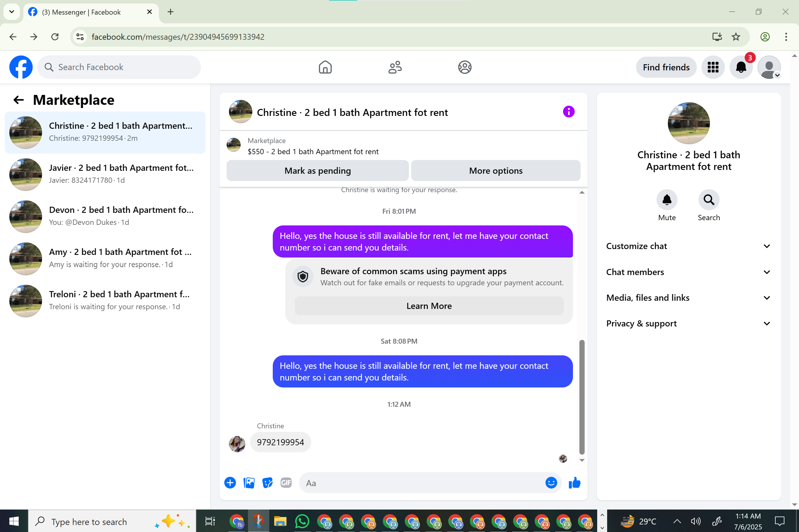Expand Chat members section

point(688,272)
